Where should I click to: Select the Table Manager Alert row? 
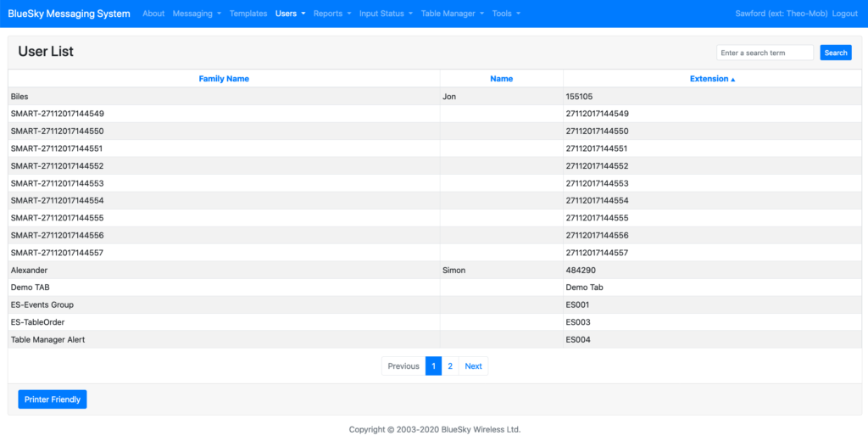[435, 339]
